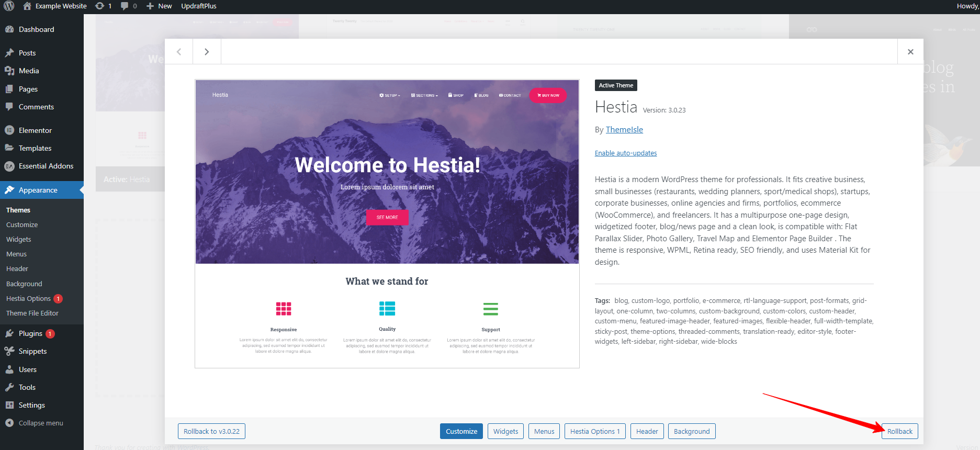Viewport: 980px width, 450px height.
Task: Click the Rollback button at right
Action: point(900,431)
